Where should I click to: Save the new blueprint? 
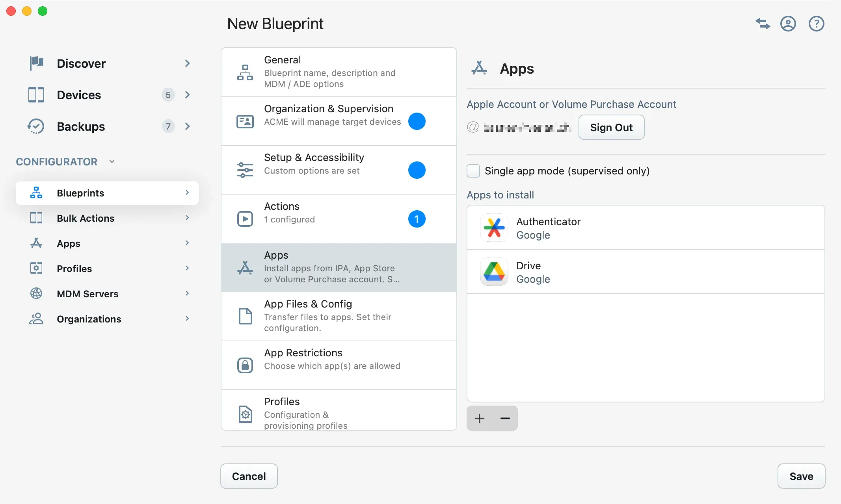point(801,476)
